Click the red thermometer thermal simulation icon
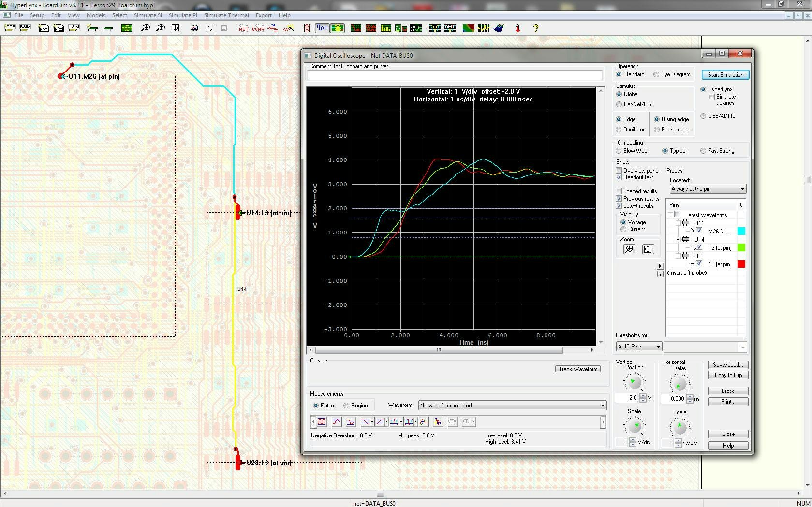812x507 pixels. 517,29
